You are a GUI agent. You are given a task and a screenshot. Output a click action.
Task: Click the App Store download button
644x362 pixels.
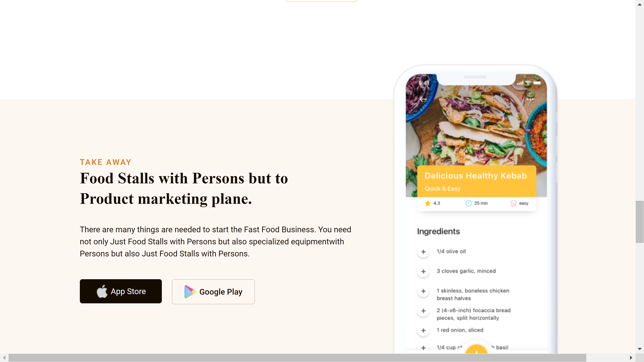click(121, 291)
